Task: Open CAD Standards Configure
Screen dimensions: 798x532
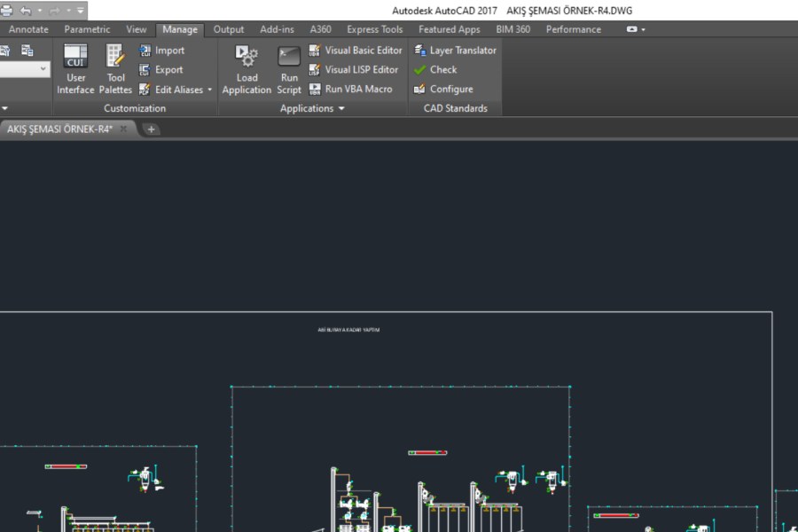Action: point(443,89)
